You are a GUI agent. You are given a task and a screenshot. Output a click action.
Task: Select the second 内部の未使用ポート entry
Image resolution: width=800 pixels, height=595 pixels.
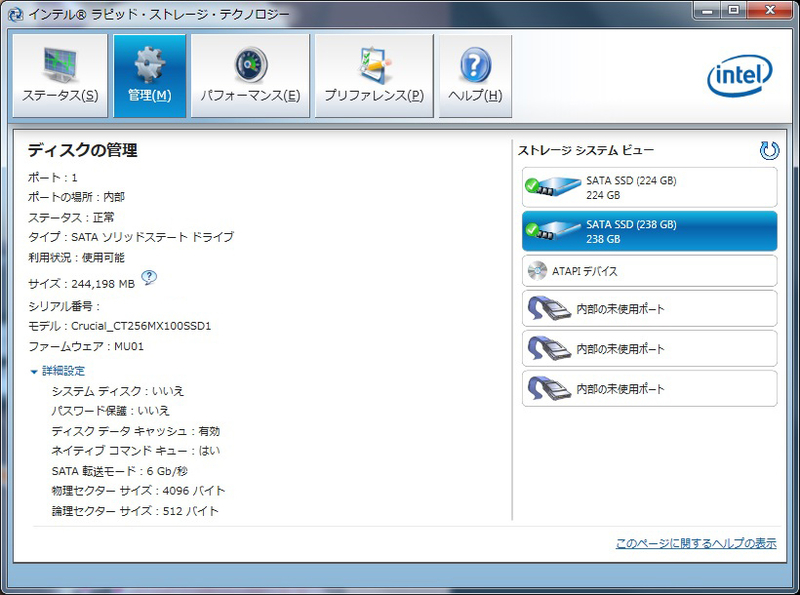649,349
